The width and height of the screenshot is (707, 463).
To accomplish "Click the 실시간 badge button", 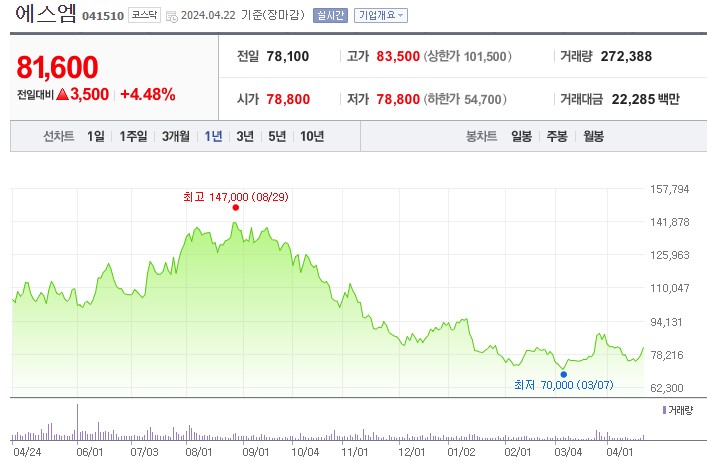I will point(330,15).
